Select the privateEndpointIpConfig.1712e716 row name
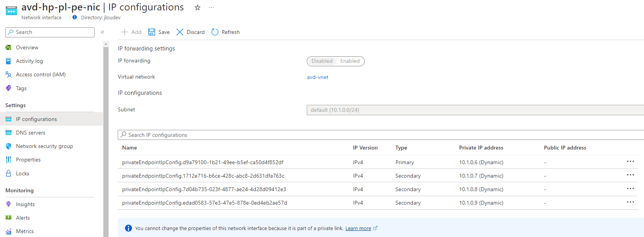Image resolution: width=644 pixels, height=237 pixels. click(203, 176)
